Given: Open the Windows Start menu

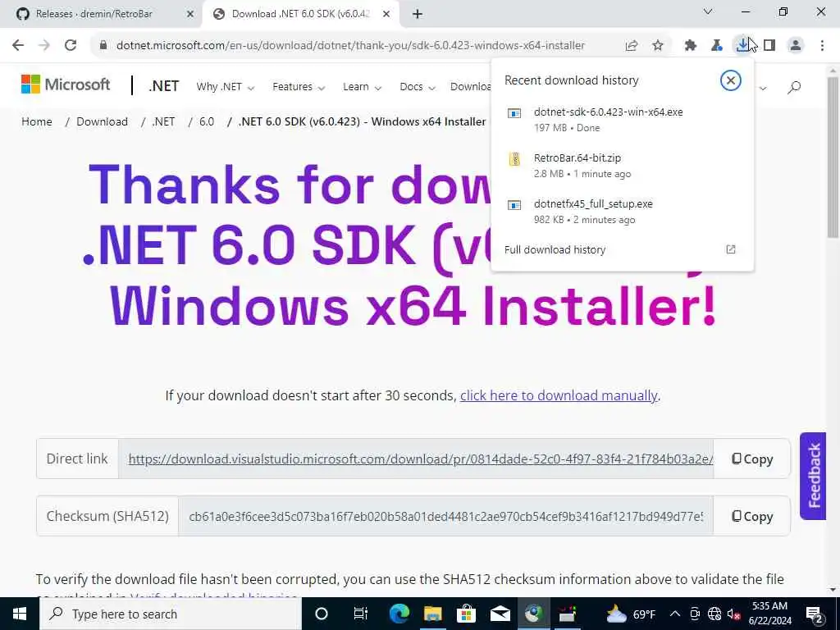Looking at the screenshot, I should pyautogui.click(x=20, y=614).
